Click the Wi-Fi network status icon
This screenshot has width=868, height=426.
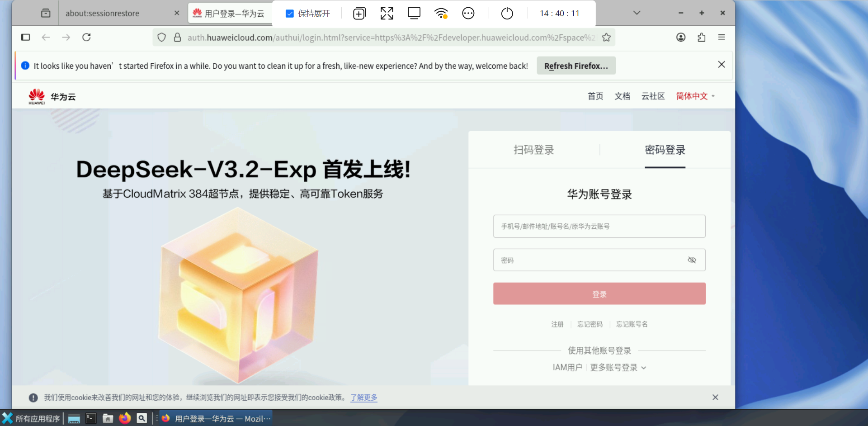[441, 14]
